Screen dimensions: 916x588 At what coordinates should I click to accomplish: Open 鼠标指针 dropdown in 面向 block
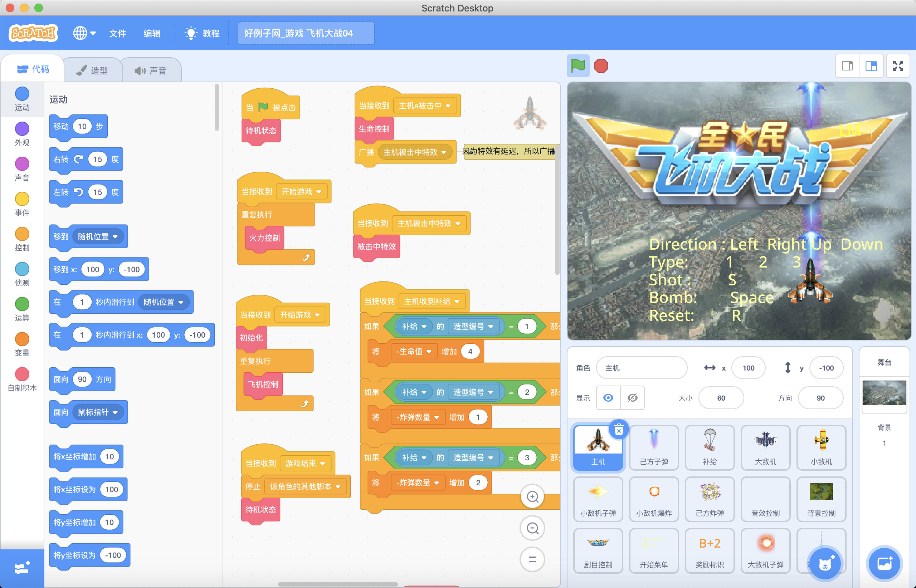[x=98, y=412]
